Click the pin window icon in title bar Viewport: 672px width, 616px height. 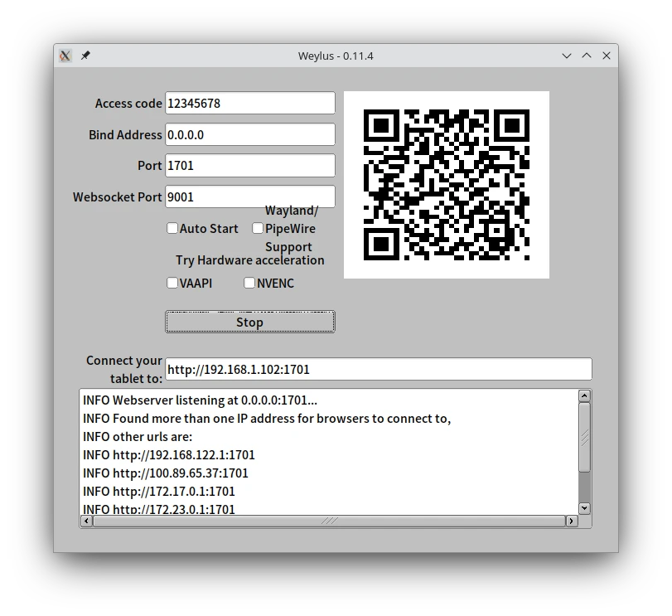click(x=85, y=56)
